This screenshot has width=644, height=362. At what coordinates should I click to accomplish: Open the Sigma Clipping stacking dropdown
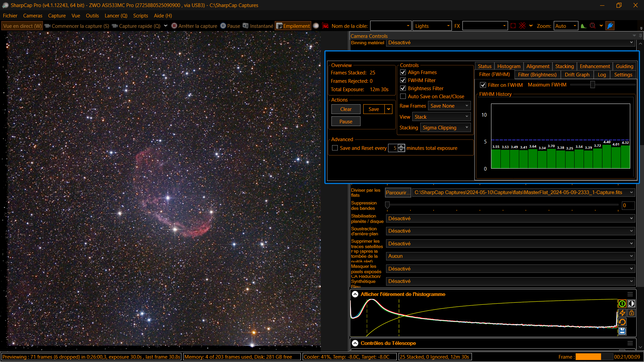(x=445, y=128)
